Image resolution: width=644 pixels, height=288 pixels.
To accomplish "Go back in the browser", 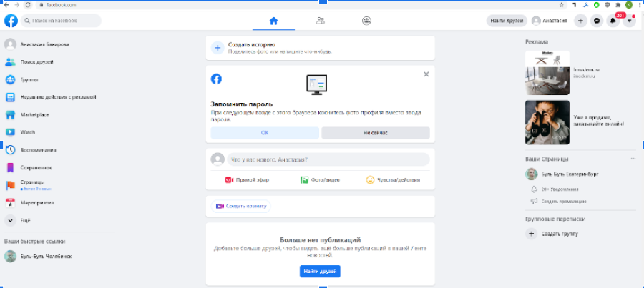I will pyautogui.click(x=6, y=5).
